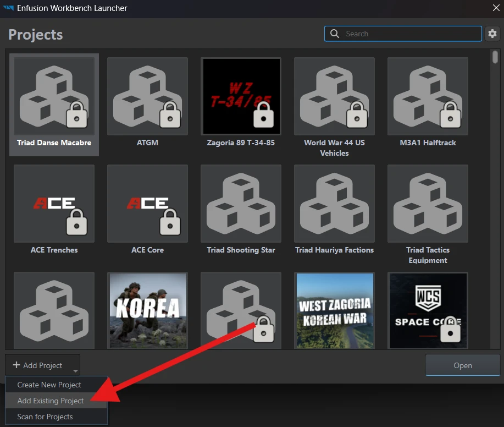Click the ACE Trenches name label

pyautogui.click(x=54, y=250)
